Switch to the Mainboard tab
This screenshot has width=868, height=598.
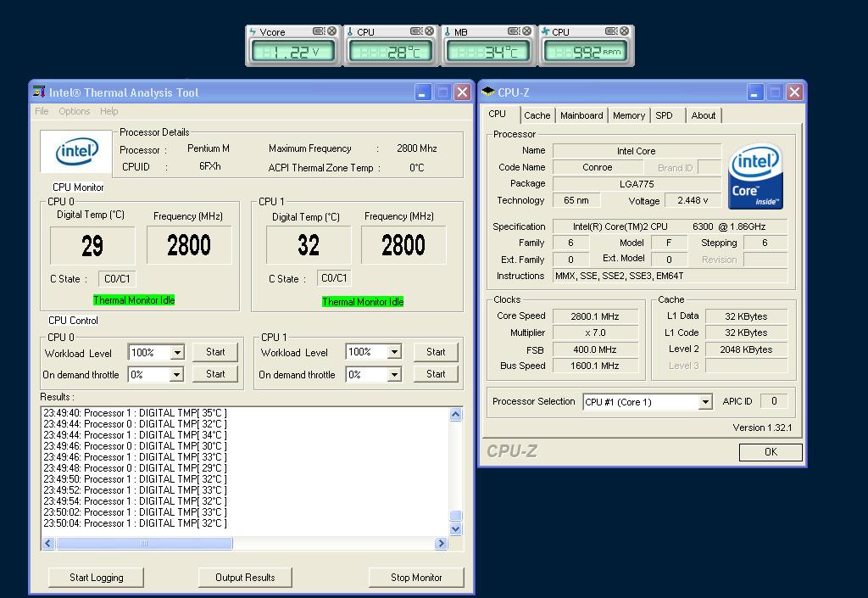[581, 115]
